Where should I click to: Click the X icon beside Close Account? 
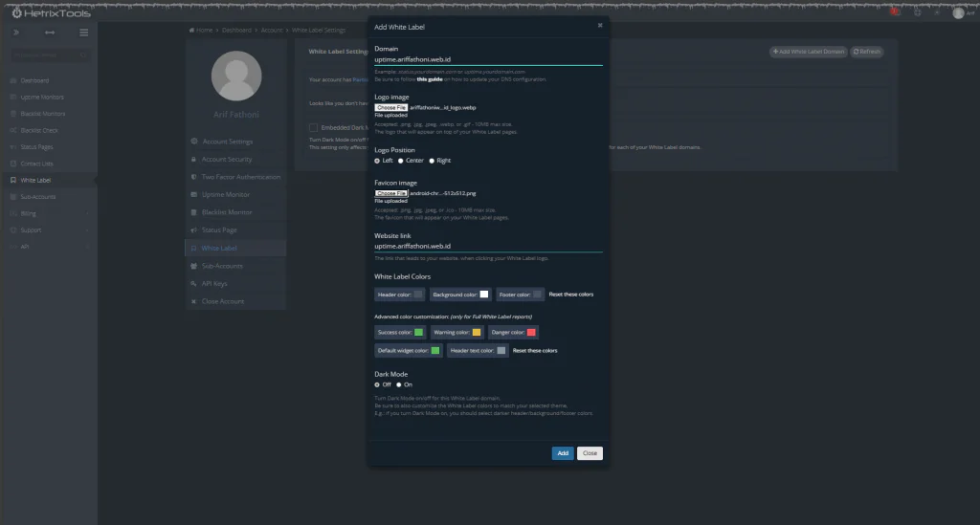coord(193,301)
